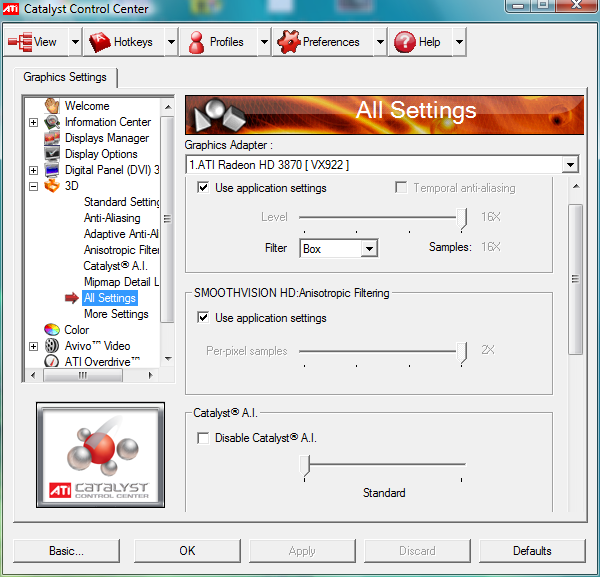Select the Graphics Settings tab

(x=65, y=77)
